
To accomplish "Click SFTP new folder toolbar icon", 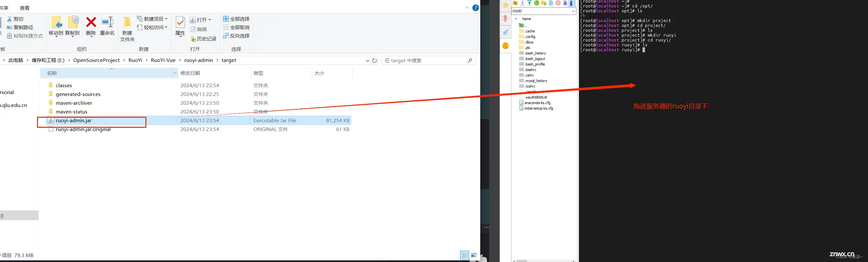I will tap(544, 3).
